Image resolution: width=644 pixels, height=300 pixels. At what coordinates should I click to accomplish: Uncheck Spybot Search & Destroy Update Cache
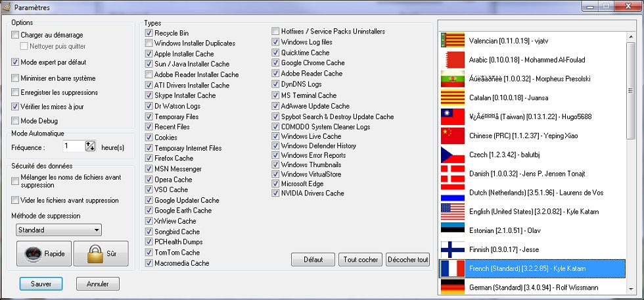pyautogui.click(x=275, y=116)
